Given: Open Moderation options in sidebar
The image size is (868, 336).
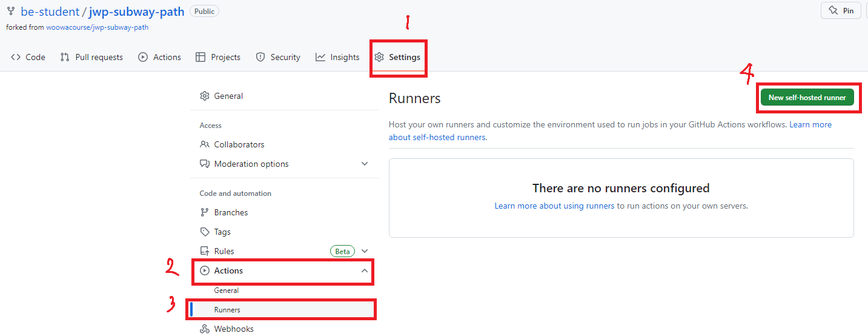Looking at the screenshot, I should click(x=285, y=164).
